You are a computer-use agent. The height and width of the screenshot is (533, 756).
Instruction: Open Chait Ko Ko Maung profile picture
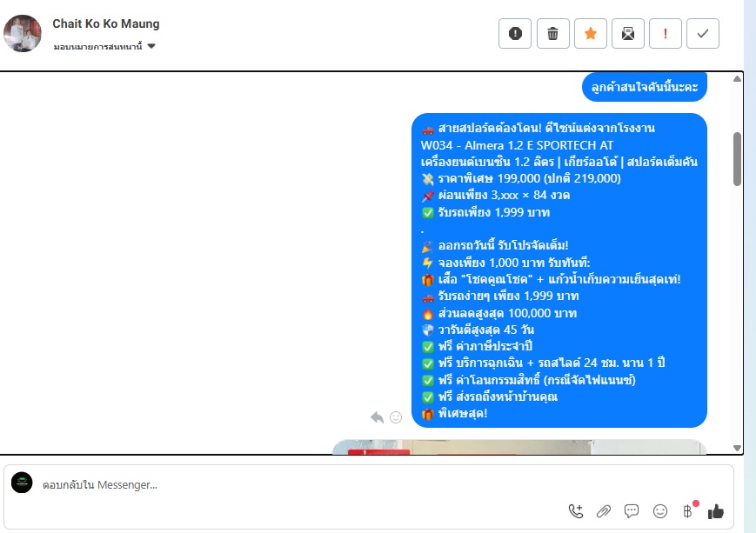tap(22, 33)
